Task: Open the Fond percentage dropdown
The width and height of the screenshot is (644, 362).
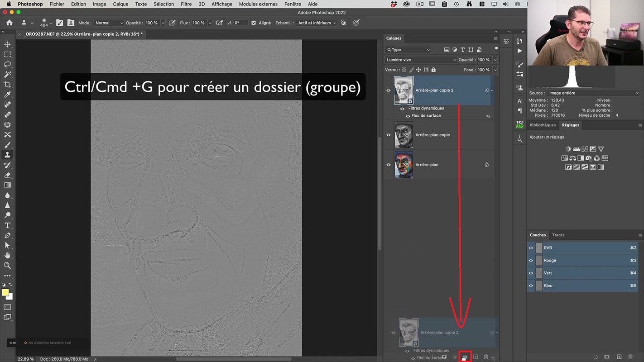Action: tap(495, 70)
